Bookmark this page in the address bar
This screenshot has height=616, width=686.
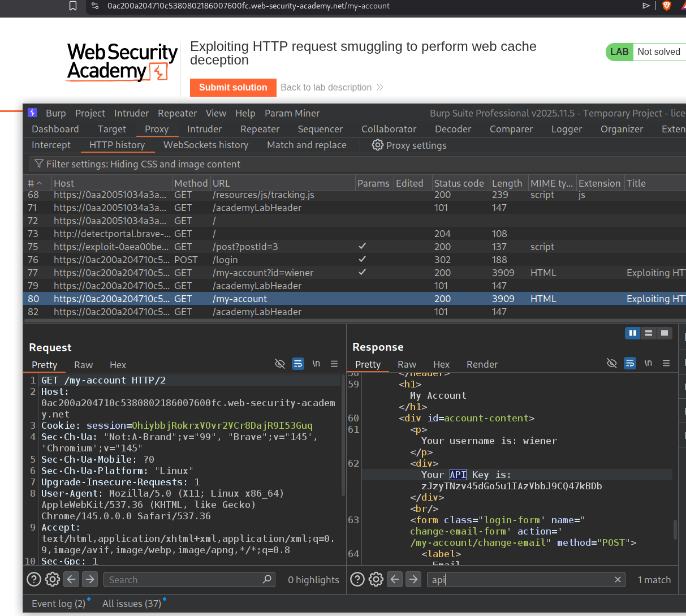(x=73, y=6)
